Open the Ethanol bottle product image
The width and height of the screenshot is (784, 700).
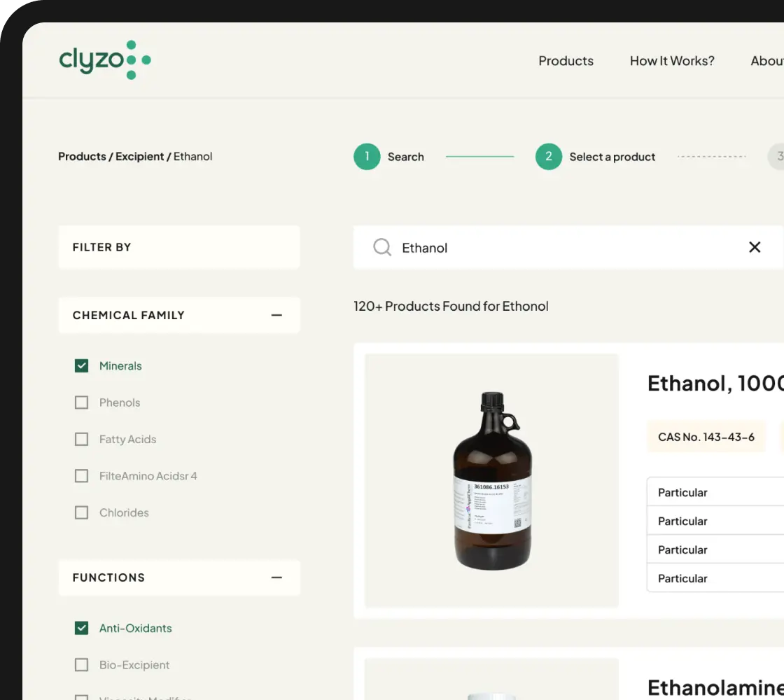click(491, 480)
